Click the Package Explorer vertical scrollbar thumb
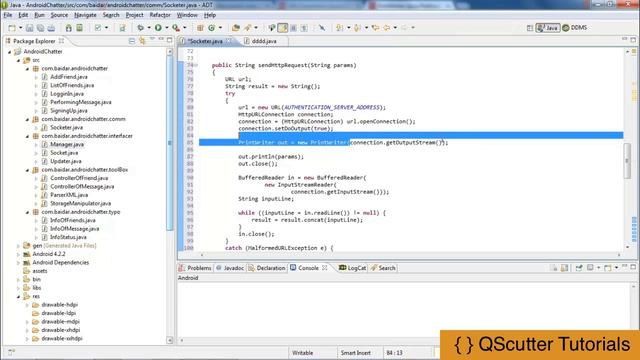 [x=170, y=143]
